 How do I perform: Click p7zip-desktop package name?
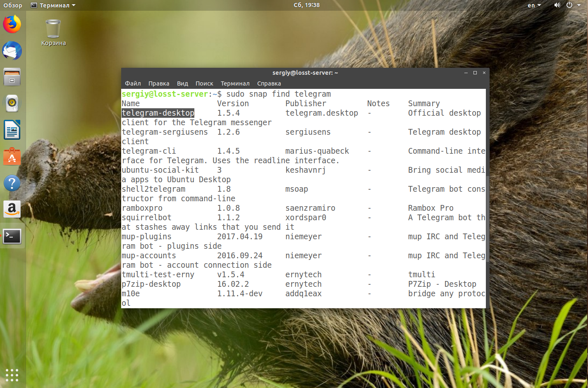coord(151,284)
